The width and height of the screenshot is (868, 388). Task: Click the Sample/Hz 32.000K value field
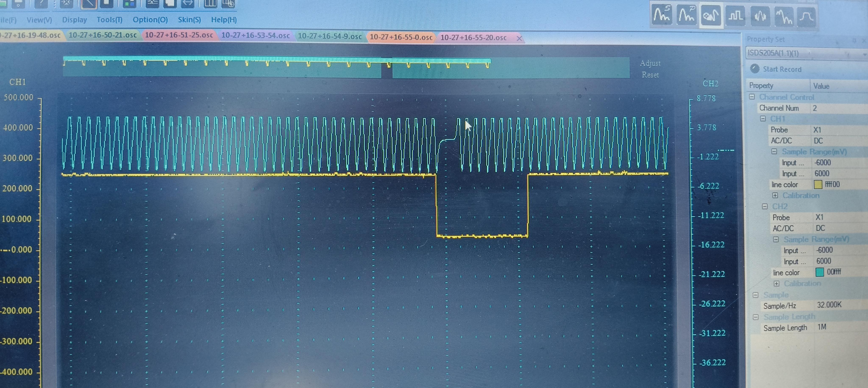(829, 305)
